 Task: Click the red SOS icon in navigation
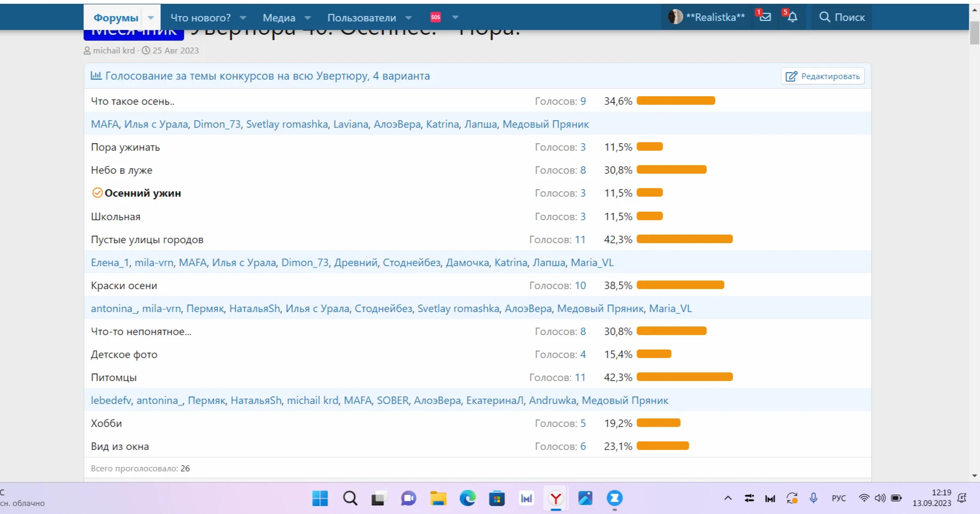click(x=435, y=17)
